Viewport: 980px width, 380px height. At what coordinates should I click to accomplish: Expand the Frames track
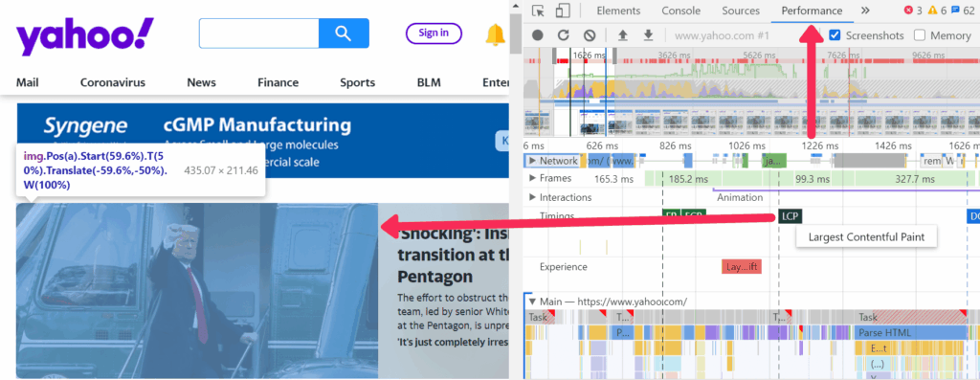532,179
